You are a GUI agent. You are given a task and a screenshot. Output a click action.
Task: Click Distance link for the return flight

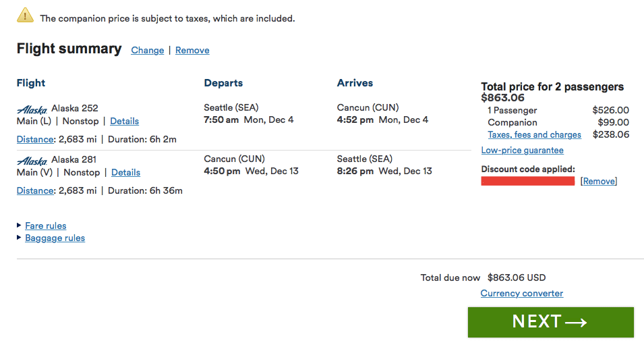click(35, 190)
